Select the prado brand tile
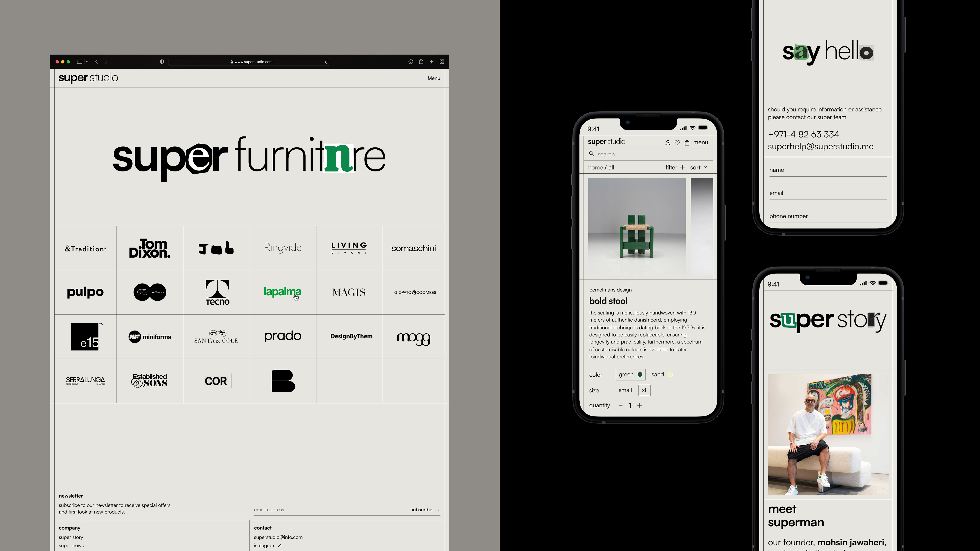980x551 pixels. coord(283,337)
